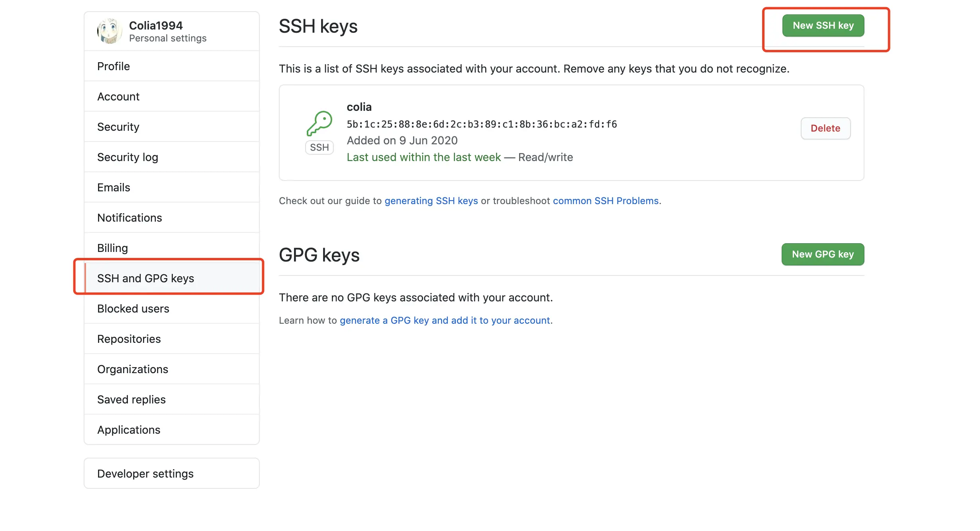
Task: View the Security log page
Action: click(x=127, y=157)
